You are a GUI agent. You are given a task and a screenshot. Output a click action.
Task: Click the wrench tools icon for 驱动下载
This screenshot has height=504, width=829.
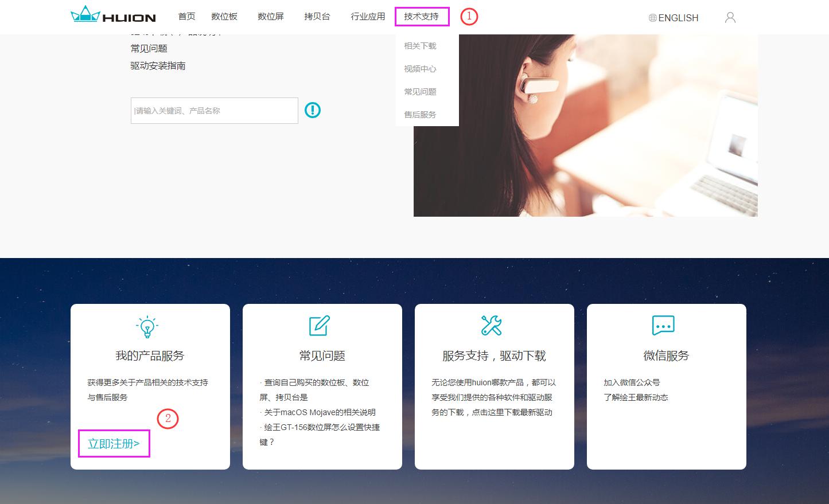tap(491, 325)
